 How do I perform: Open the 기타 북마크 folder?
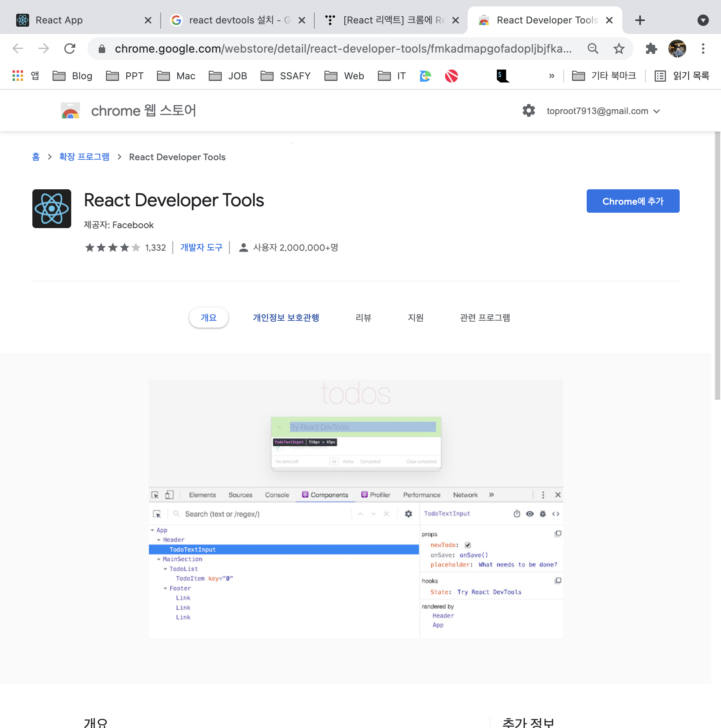pyautogui.click(x=604, y=76)
